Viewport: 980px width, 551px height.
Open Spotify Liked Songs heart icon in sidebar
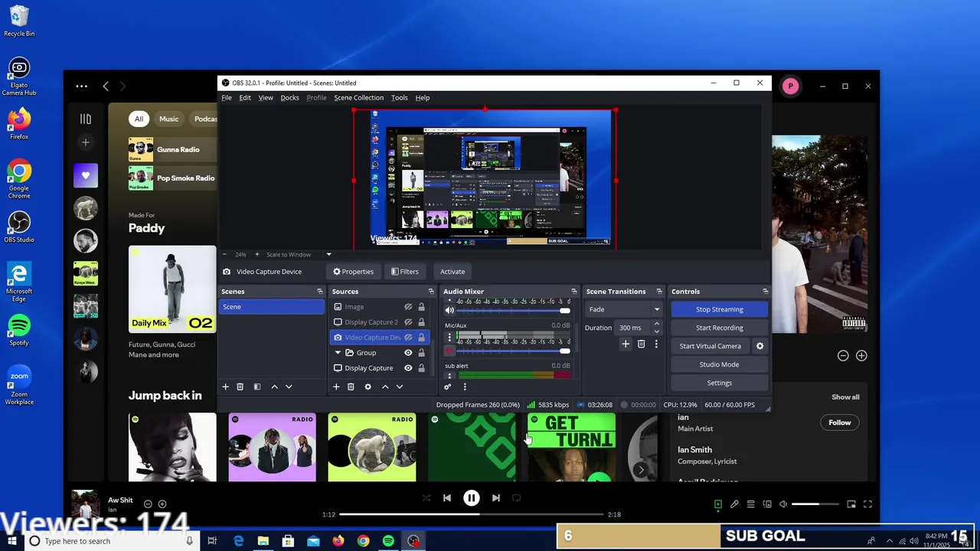[x=86, y=175]
